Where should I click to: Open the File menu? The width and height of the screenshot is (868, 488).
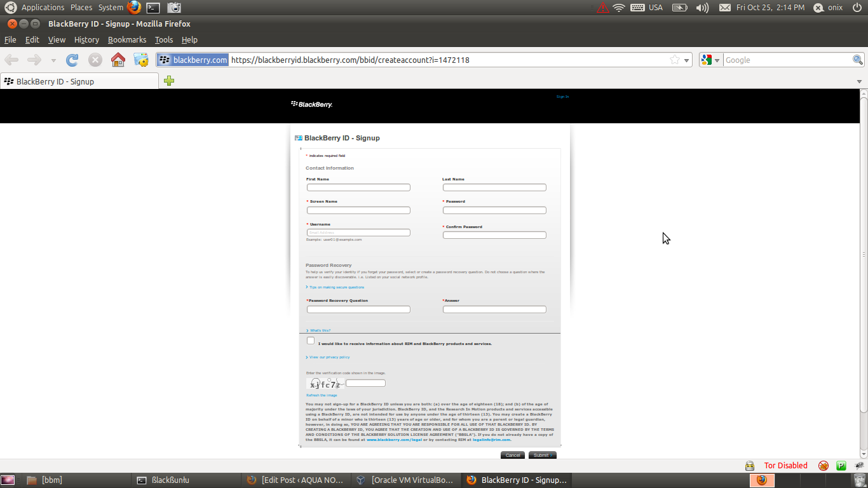[x=10, y=39]
